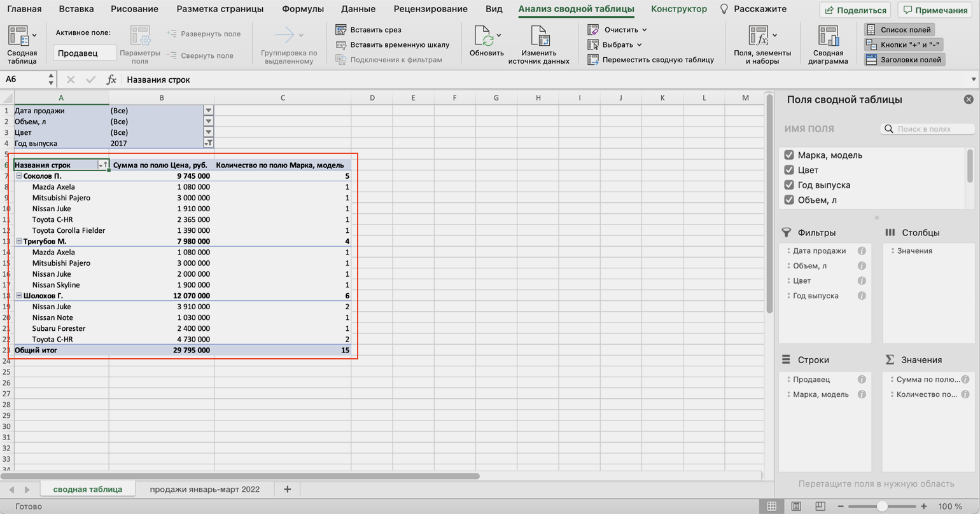Expand the Очистить dropdown
The image size is (980, 514).
(x=644, y=30)
